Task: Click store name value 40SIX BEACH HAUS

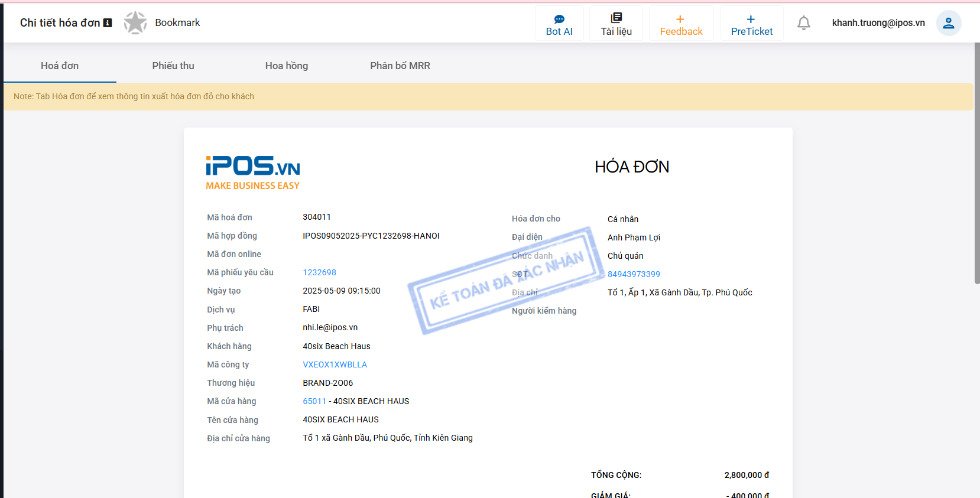Action: [341, 419]
